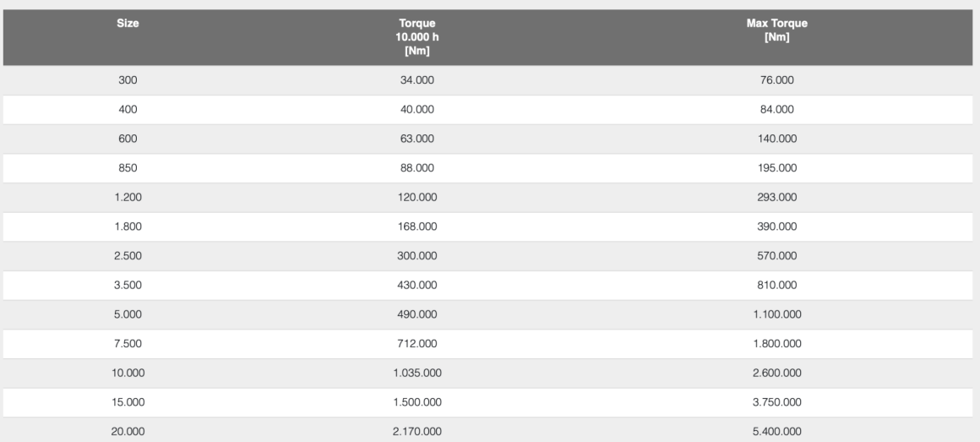This screenshot has width=980, height=442.
Task: Click the size 3.500 cell
Action: (128, 285)
